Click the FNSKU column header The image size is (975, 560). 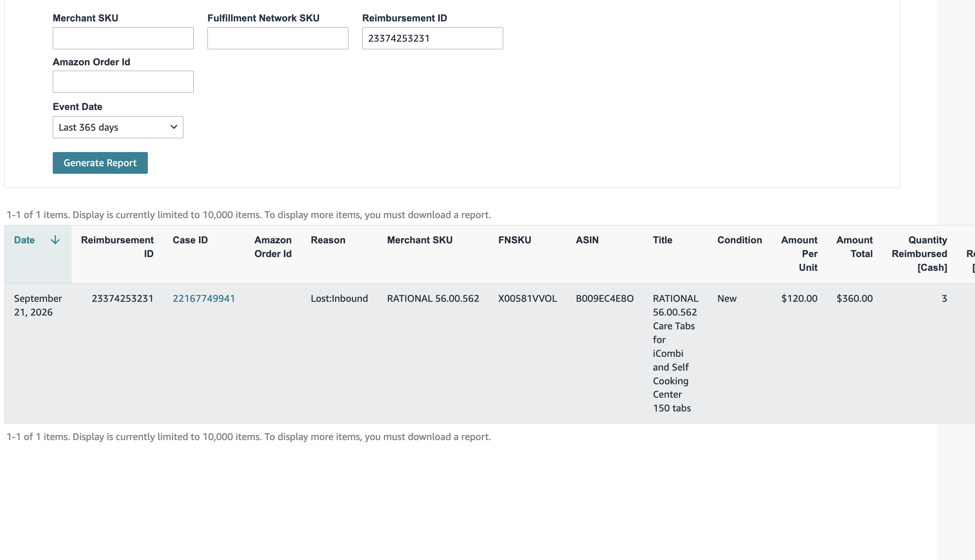click(x=515, y=240)
